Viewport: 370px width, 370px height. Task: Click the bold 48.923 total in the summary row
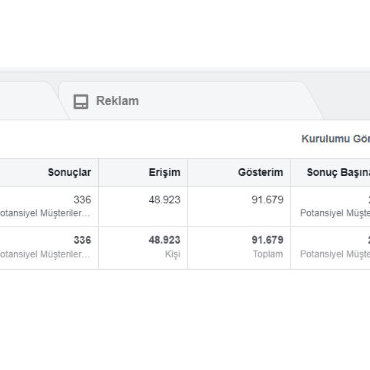[164, 240]
